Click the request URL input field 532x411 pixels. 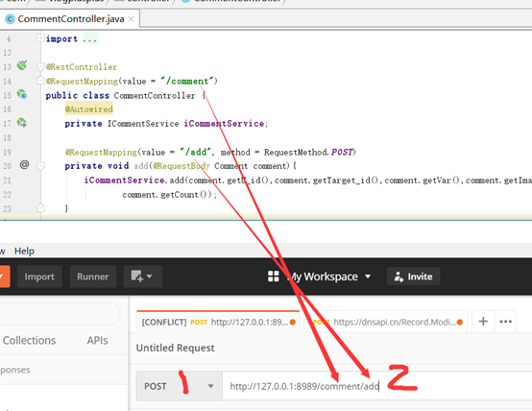(377, 386)
